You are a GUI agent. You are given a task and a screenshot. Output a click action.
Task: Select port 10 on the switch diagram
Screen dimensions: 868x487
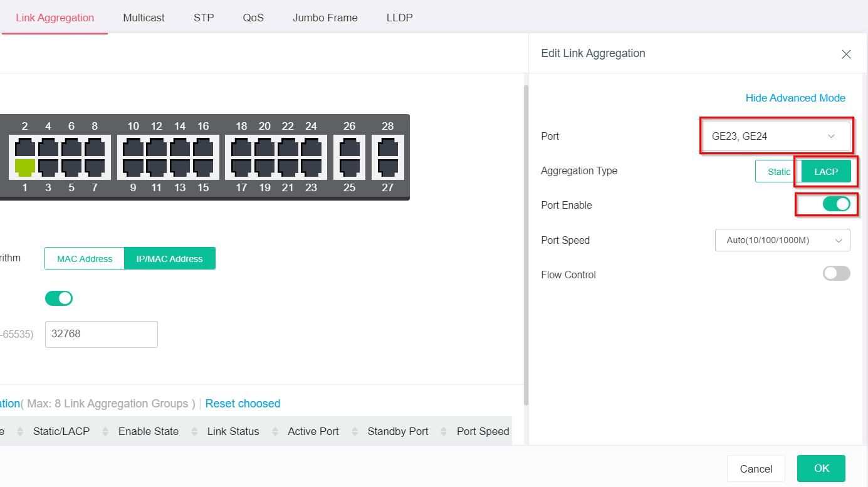click(133, 148)
